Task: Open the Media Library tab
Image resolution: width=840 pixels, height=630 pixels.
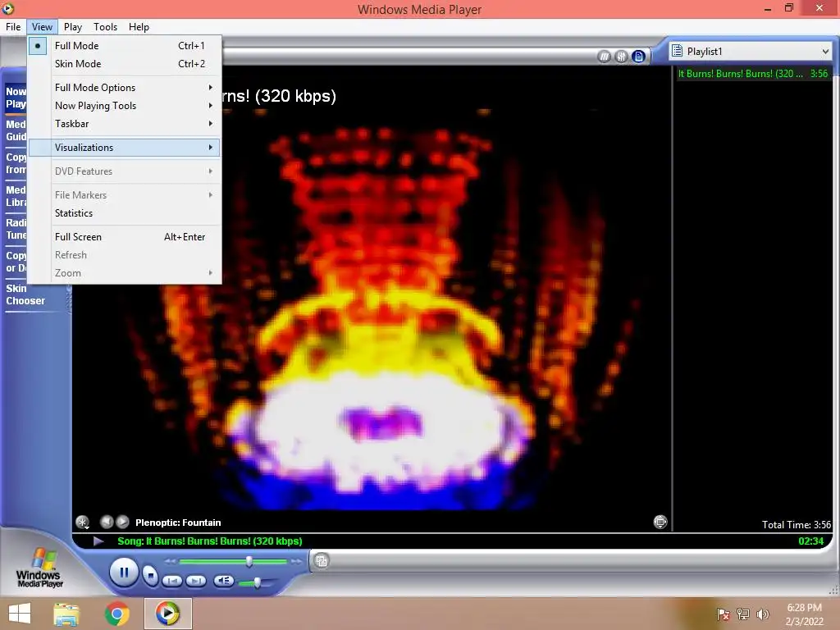Action: [x=16, y=196]
